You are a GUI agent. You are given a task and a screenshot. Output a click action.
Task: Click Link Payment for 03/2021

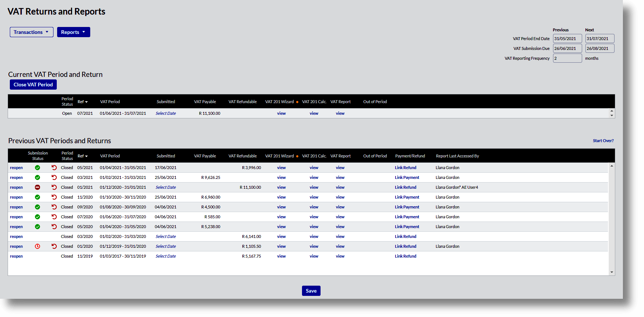407,177
